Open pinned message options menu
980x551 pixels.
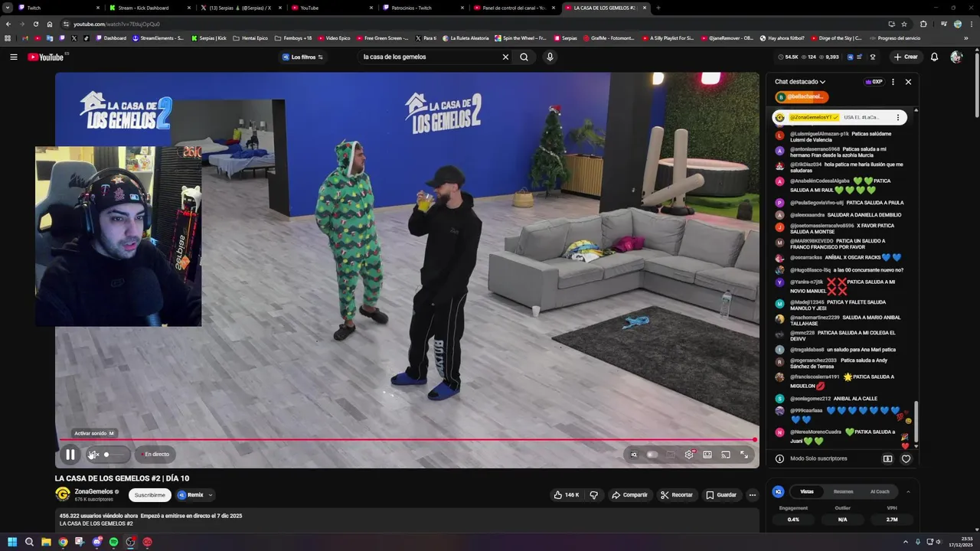tap(898, 118)
